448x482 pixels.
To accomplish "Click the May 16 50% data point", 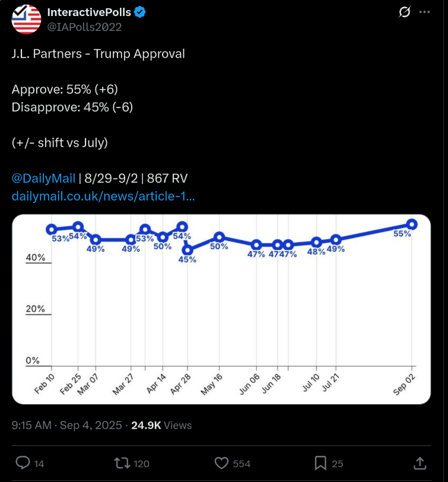I will click(x=219, y=237).
